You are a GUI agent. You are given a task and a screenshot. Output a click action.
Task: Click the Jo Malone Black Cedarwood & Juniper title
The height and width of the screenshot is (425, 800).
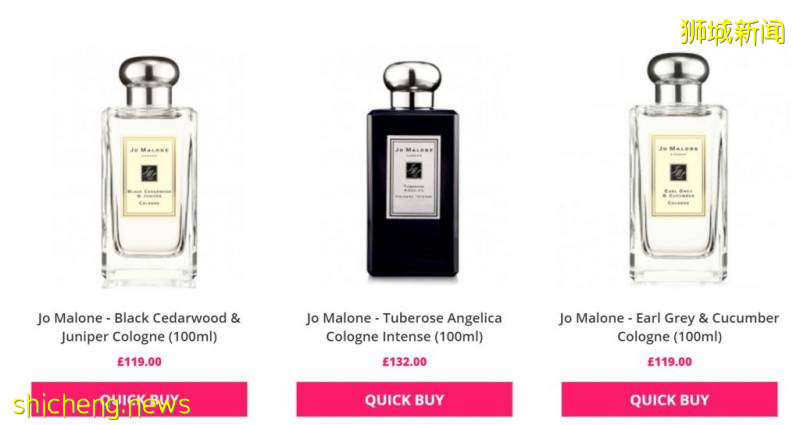[139, 327]
